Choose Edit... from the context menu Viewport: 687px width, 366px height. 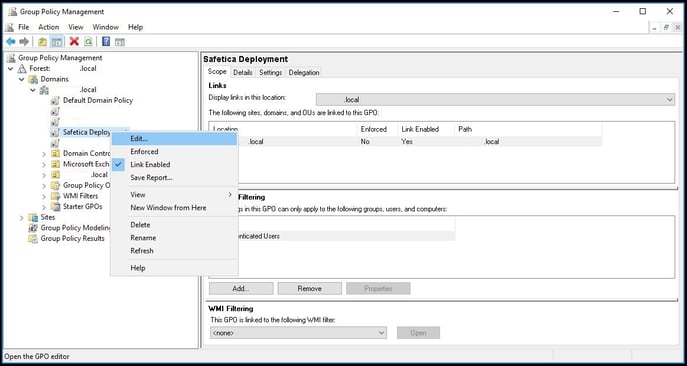pos(174,139)
